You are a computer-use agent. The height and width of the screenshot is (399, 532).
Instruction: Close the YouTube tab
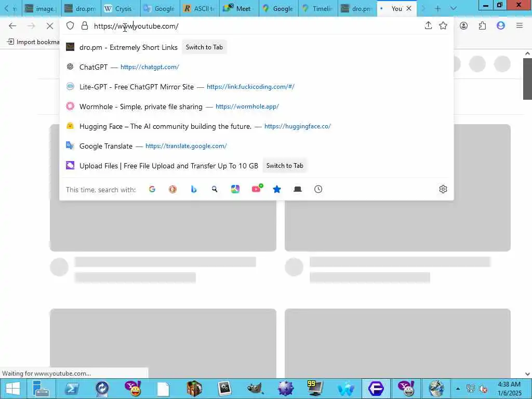pos(409,8)
